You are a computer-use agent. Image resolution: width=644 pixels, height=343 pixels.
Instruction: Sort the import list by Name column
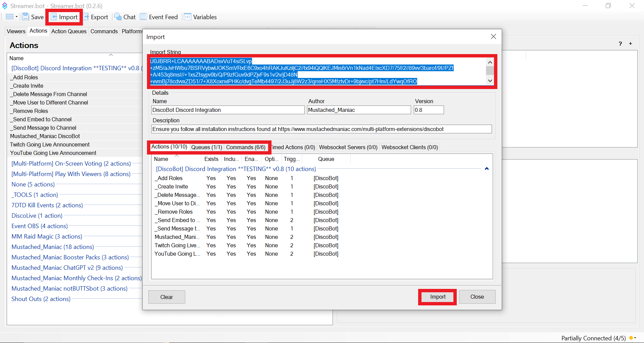(x=161, y=159)
